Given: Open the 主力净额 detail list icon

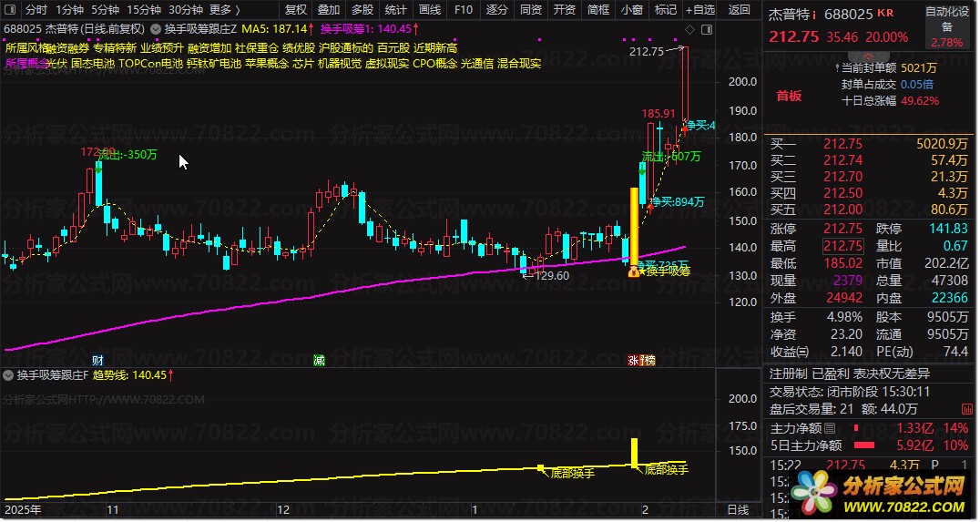Looking at the screenshot, I should coord(830,428).
